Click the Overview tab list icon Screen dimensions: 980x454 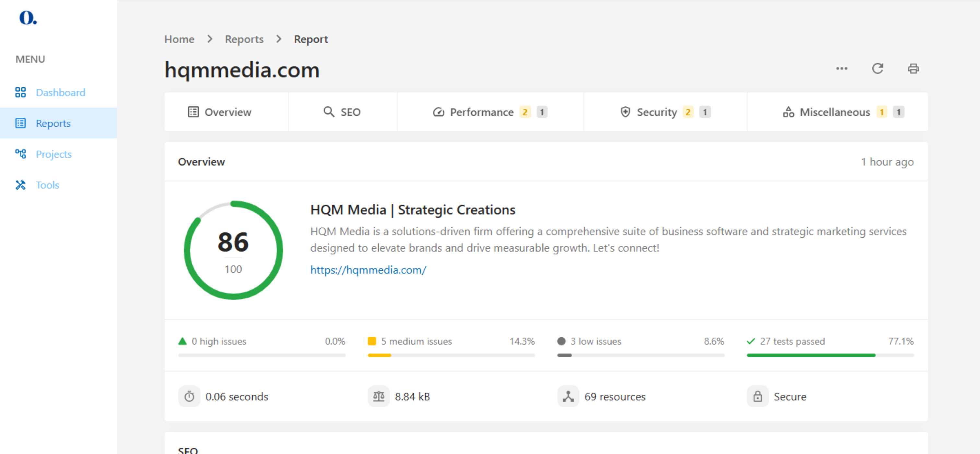pyautogui.click(x=193, y=112)
